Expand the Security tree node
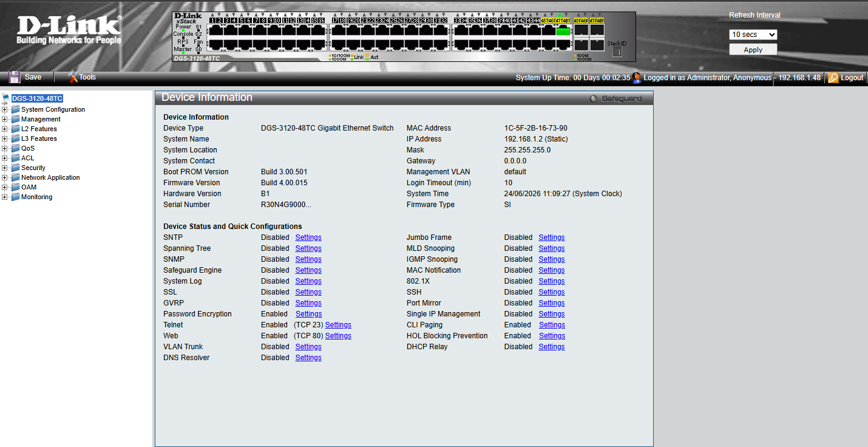The height and width of the screenshot is (447, 868). [x=5, y=168]
